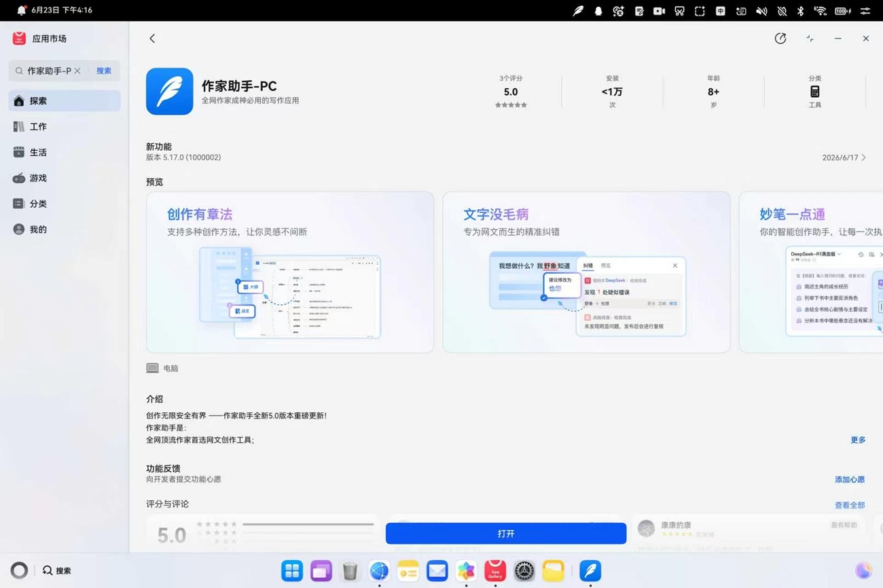Click into the 作家助手-P search field
883x588 pixels.
(x=49, y=71)
